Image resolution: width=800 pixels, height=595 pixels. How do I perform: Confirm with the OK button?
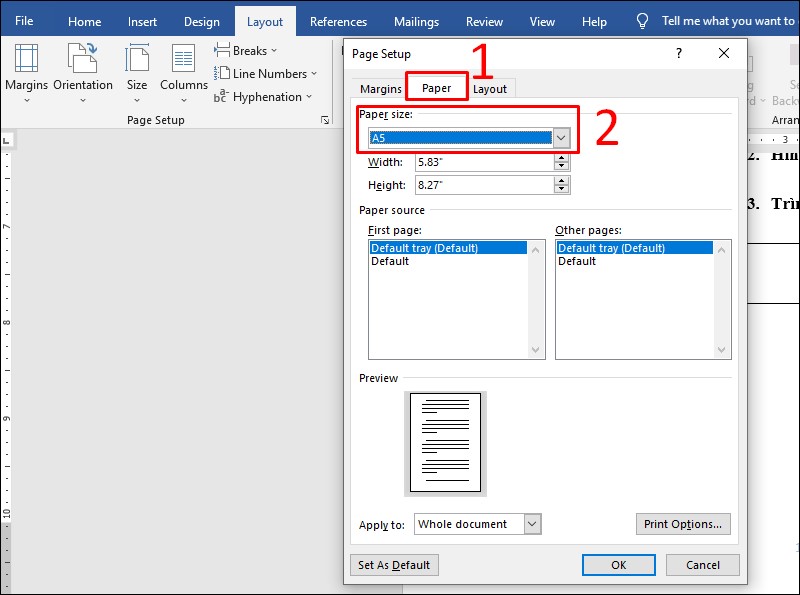click(618, 565)
